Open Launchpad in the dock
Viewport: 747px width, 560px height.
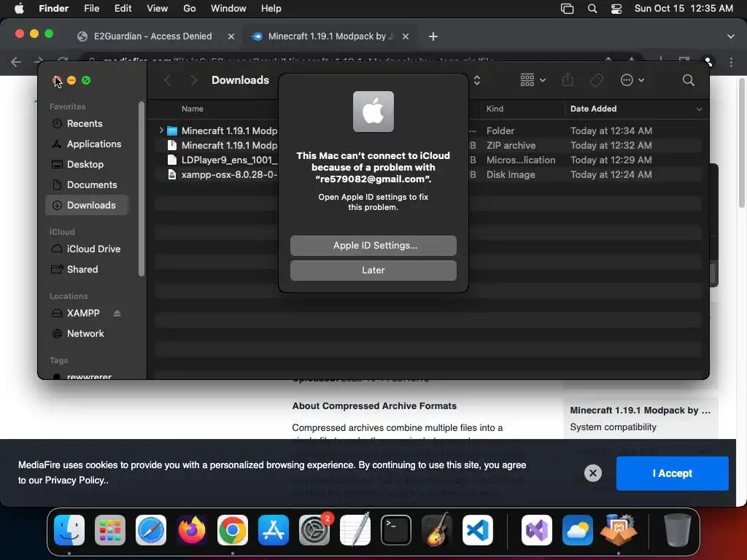click(x=110, y=530)
